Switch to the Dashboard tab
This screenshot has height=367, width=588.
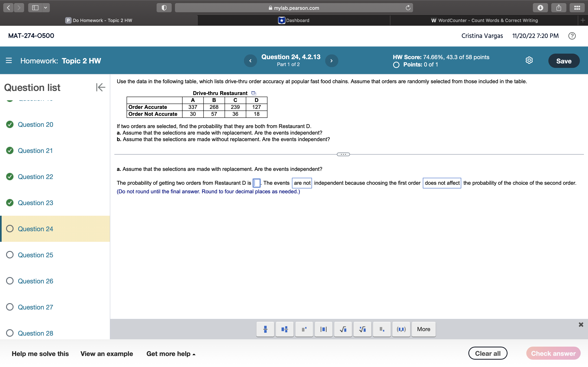294,20
